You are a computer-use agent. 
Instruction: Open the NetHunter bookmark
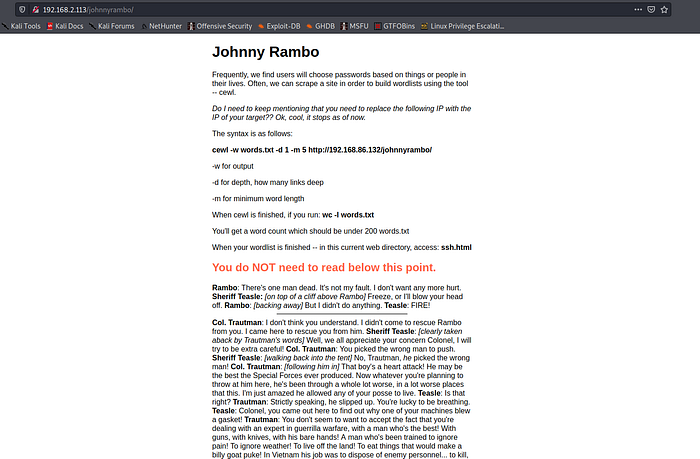click(170, 26)
